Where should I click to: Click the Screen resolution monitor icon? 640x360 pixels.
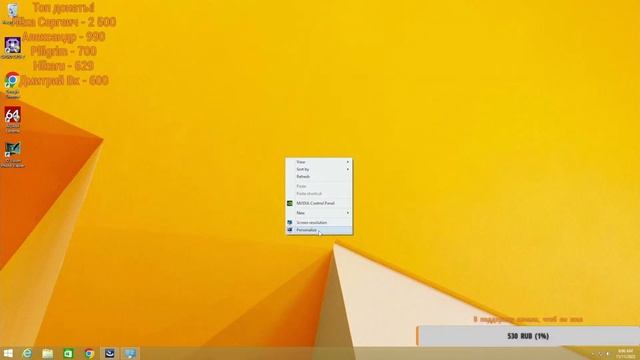pyautogui.click(x=290, y=222)
